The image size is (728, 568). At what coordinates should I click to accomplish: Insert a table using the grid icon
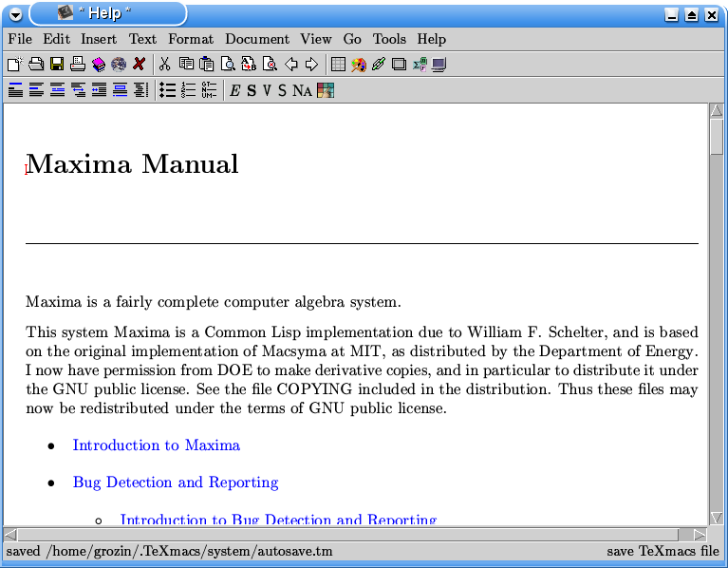[338, 64]
